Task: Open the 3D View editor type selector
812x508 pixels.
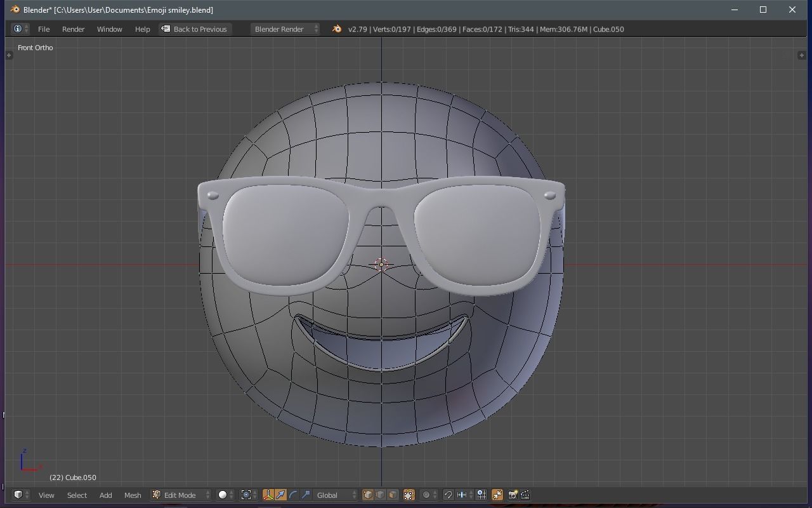Action: coord(21,495)
